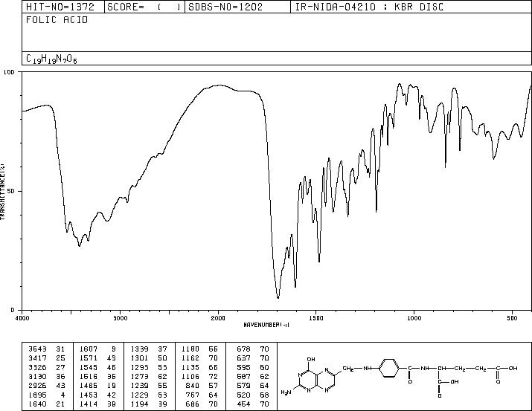Screen dimensions: 532x411
Task: Select the 1239 peak entry in the table
Action: pos(149,386)
